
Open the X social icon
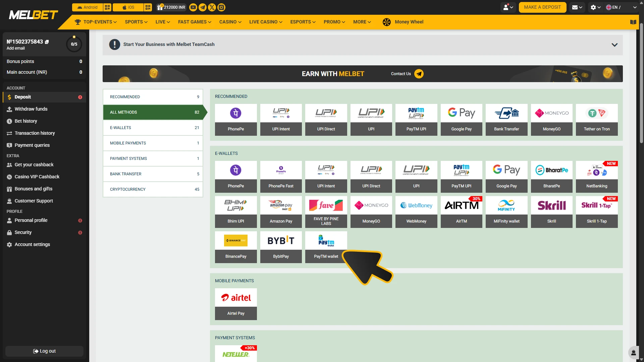point(212,7)
